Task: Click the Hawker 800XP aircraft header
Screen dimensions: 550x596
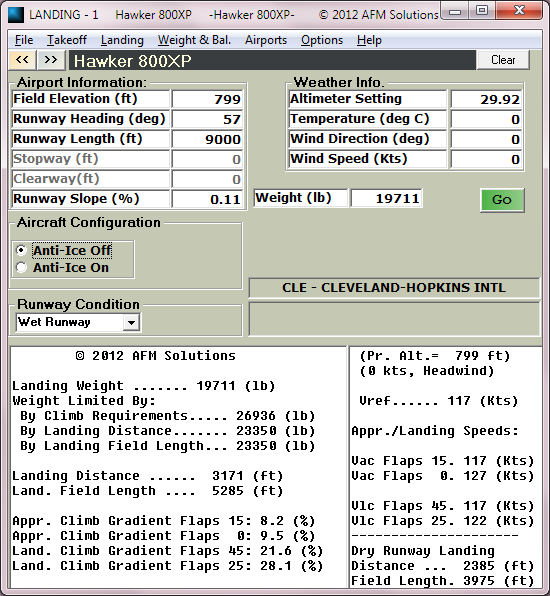Action: [272, 60]
